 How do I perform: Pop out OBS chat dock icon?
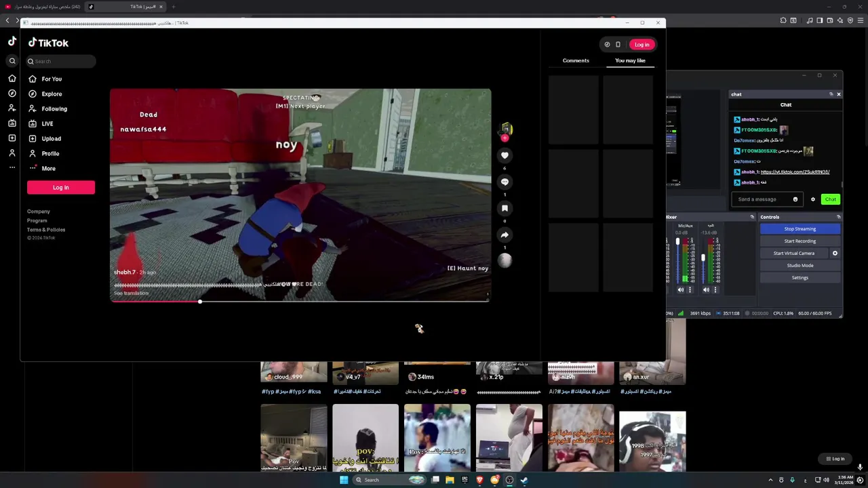coord(831,94)
